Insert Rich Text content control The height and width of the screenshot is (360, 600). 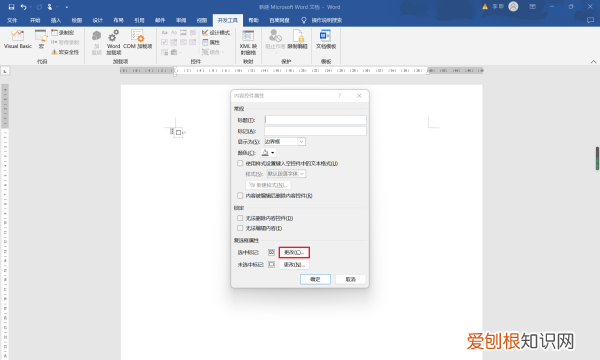pos(165,33)
